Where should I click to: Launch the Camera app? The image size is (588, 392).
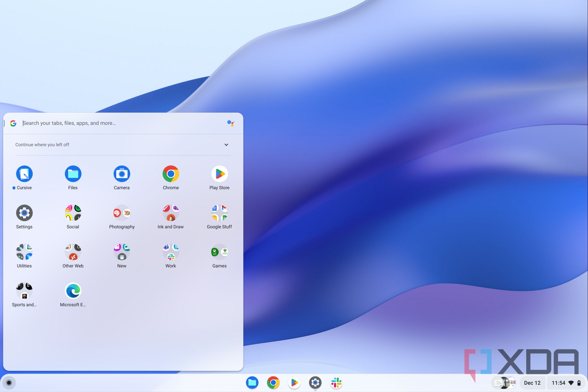[122, 174]
